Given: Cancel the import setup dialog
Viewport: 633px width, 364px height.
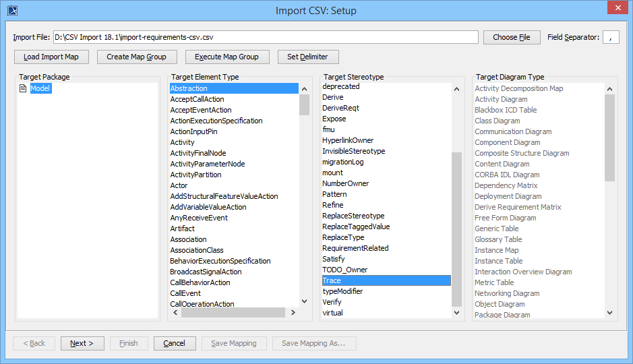Looking at the screenshot, I should [x=174, y=343].
